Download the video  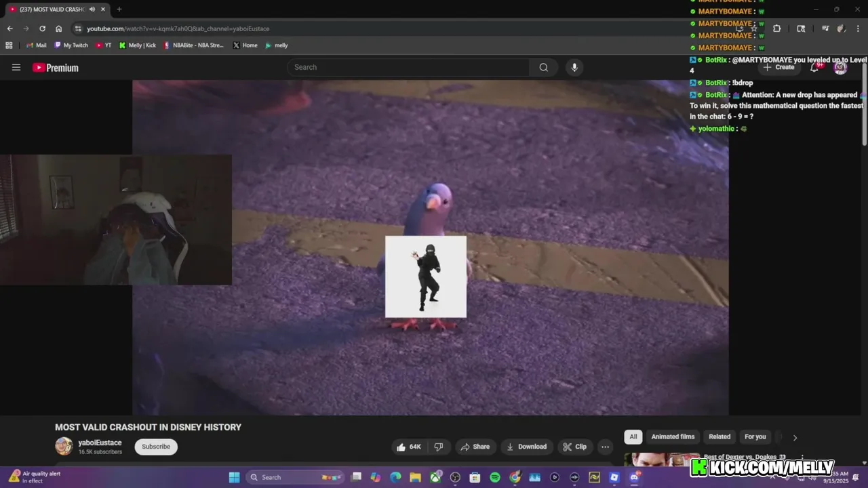click(527, 447)
